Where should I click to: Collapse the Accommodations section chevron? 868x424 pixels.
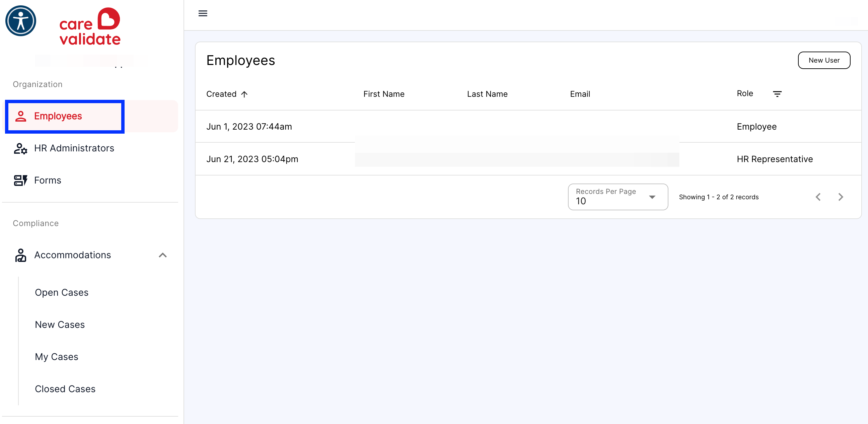click(162, 255)
